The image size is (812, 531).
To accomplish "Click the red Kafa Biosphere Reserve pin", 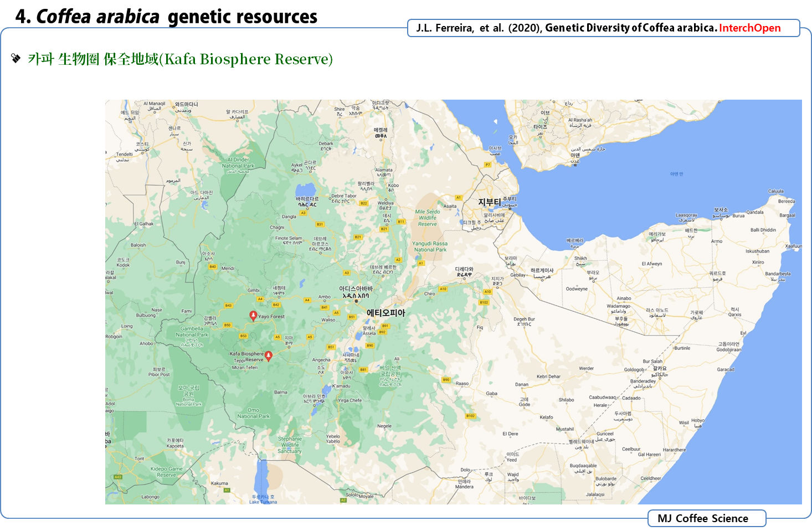I will click(269, 355).
